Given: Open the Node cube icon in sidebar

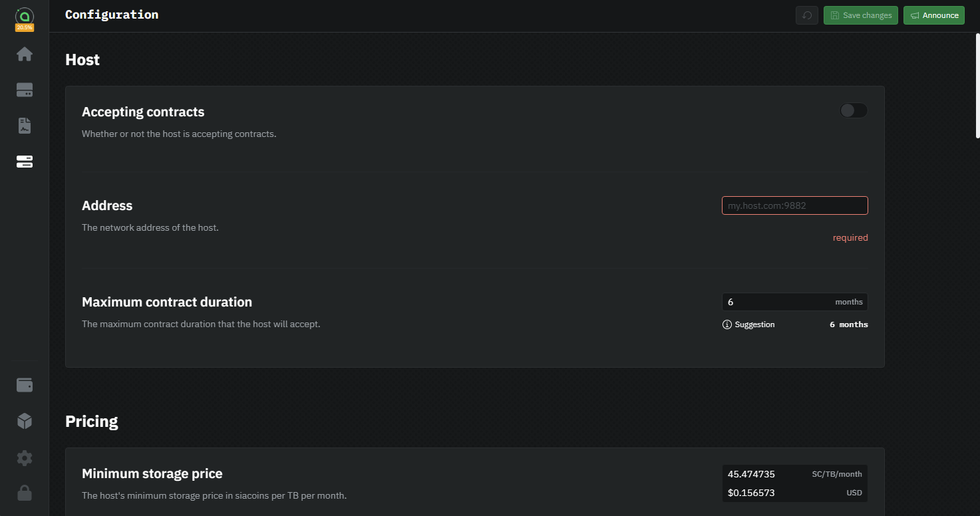Looking at the screenshot, I should pyautogui.click(x=25, y=421).
